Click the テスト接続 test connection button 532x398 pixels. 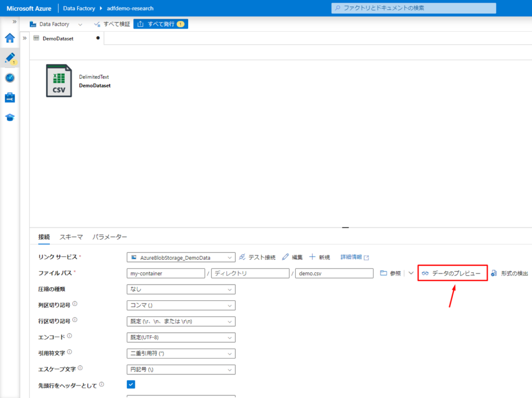point(258,257)
